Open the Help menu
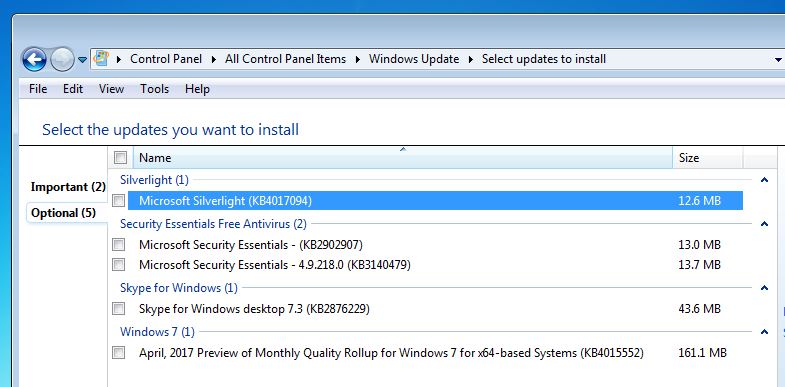Image resolution: width=785 pixels, height=387 pixels. point(197,89)
